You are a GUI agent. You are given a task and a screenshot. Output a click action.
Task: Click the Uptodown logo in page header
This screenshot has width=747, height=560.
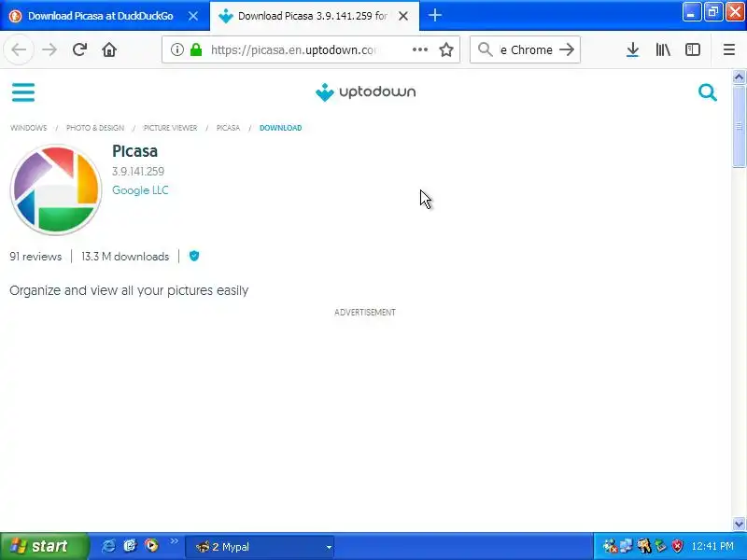[x=365, y=91]
